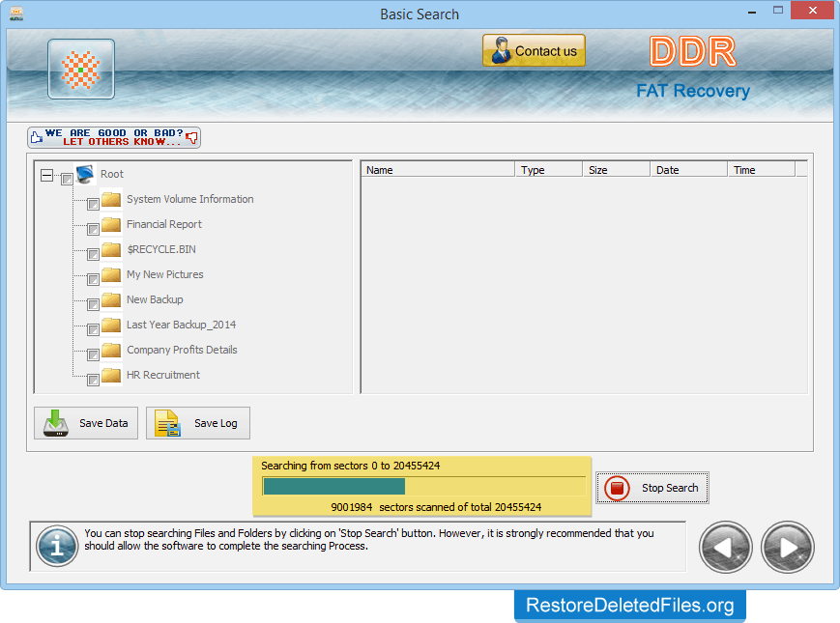Select the My New Pictures label
This screenshot has width=840, height=623.
tap(165, 274)
